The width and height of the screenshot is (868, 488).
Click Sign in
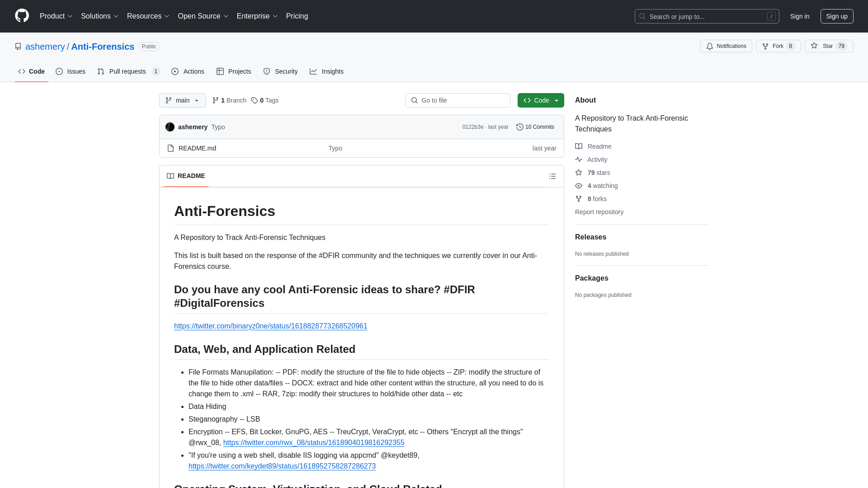point(800,16)
